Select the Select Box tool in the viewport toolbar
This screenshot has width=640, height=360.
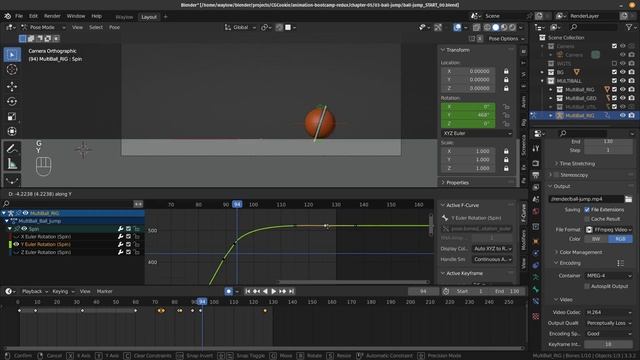click(x=12, y=54)
